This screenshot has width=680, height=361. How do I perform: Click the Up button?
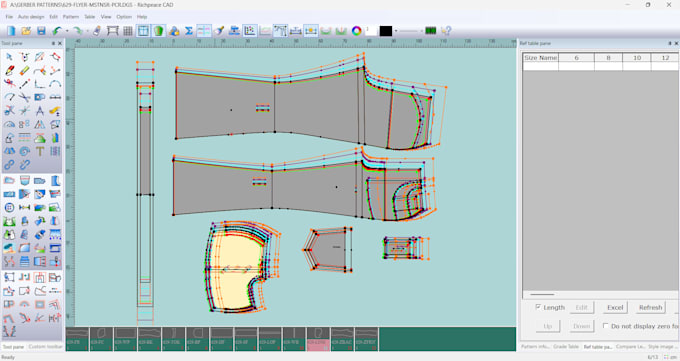pyautogui.click(x=548, y=326)
